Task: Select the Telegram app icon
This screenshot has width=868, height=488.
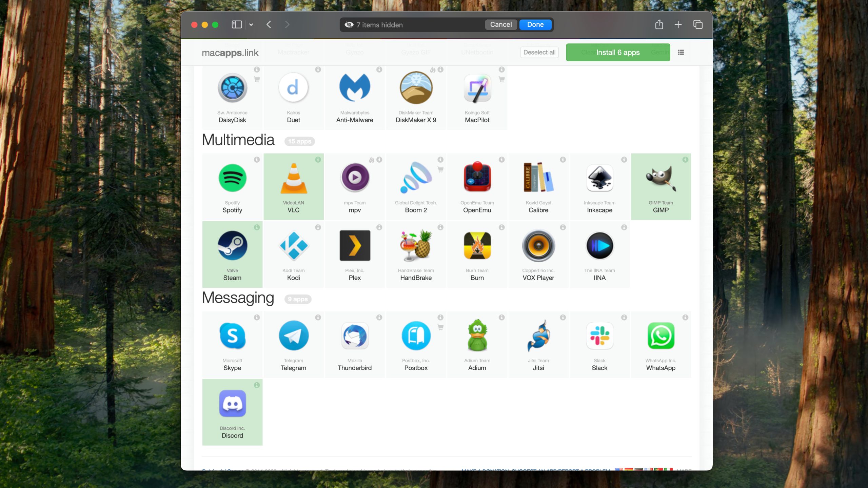Action: (293, 336)
